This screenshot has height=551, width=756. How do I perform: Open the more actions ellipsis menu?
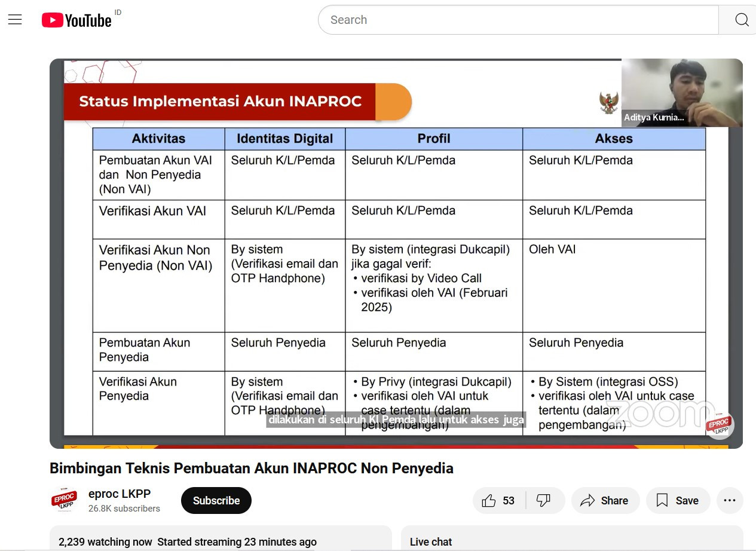click(x=730, y=500)
